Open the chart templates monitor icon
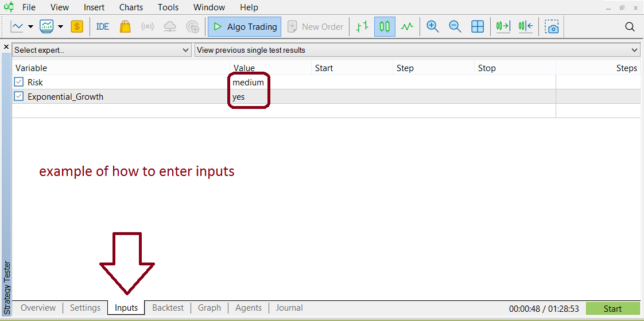Viewport: 644px width, 321px height. click(x=46, y=26)
